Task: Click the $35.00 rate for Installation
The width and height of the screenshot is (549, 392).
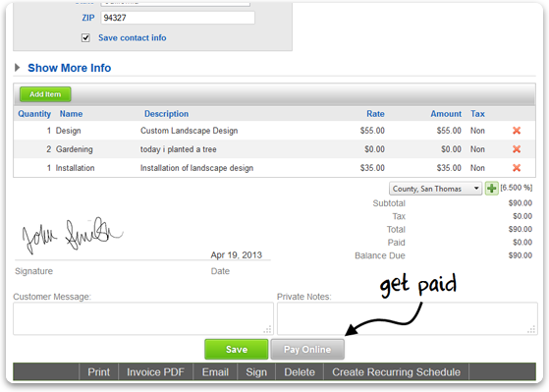Action: click(x=372, y=168)
